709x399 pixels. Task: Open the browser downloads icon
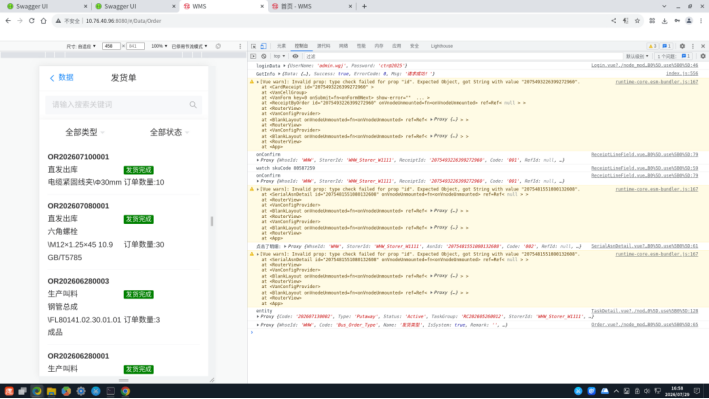tap(665, 21)
